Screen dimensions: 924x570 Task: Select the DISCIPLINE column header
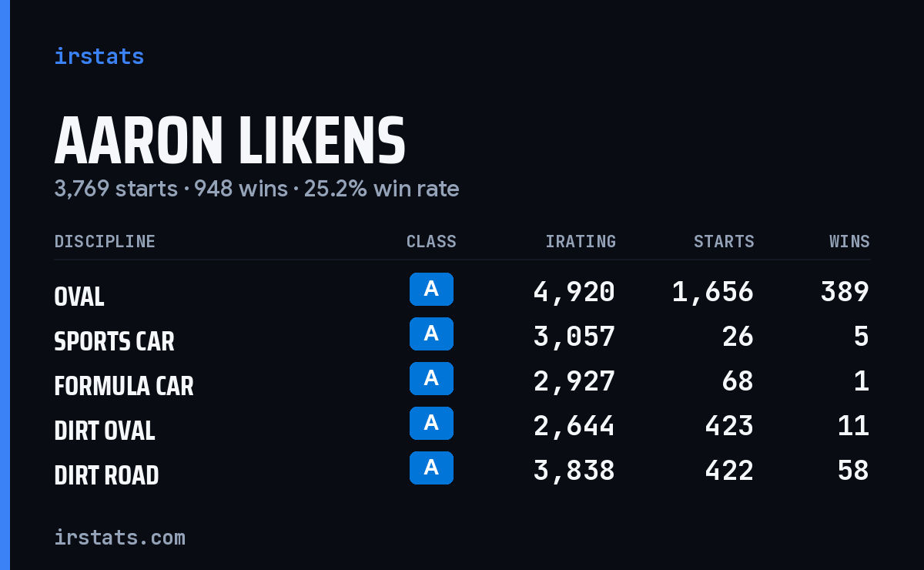pos(105,241)
